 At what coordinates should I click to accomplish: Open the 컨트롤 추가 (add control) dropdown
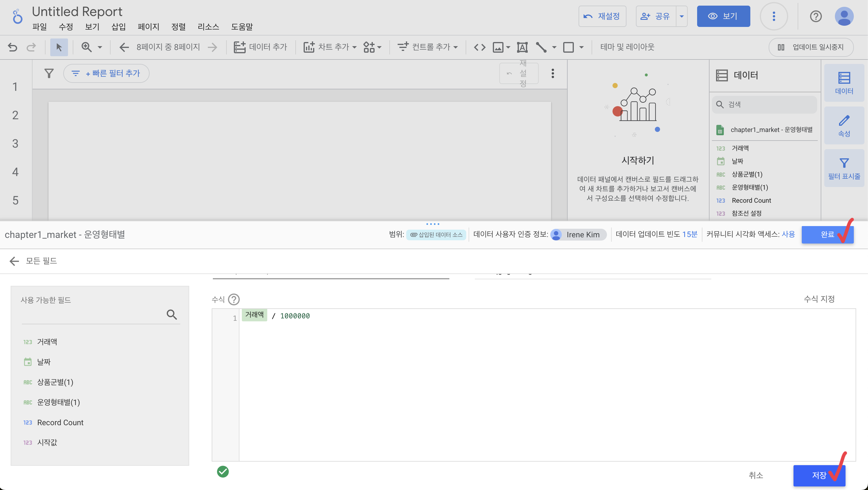tap(427, 47)
